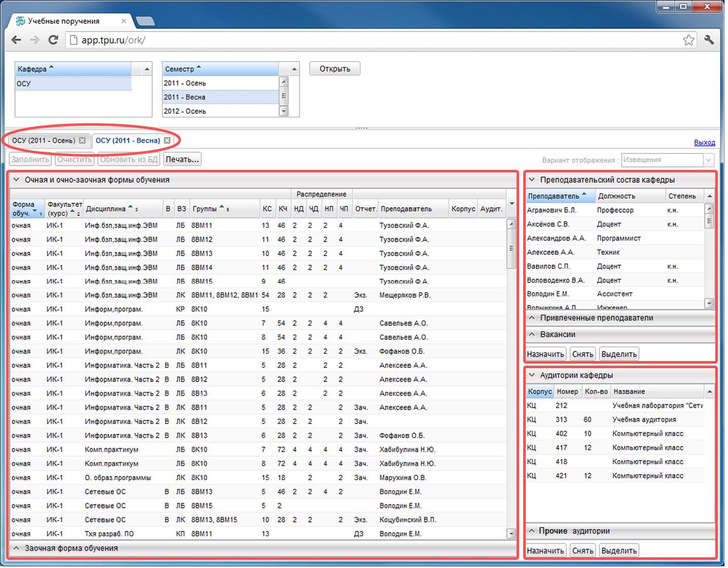Image resolution: width=728 pixels, height=568 pixels.
Task: Click the Заполнить button
Action: tap(30, 159)
